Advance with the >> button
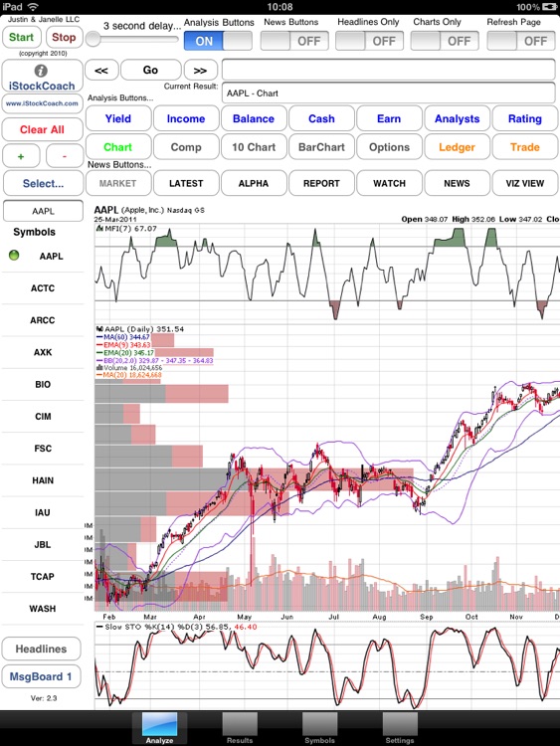Image resolution: width=560 pixels, height=746 pixels. click(200, 71)
